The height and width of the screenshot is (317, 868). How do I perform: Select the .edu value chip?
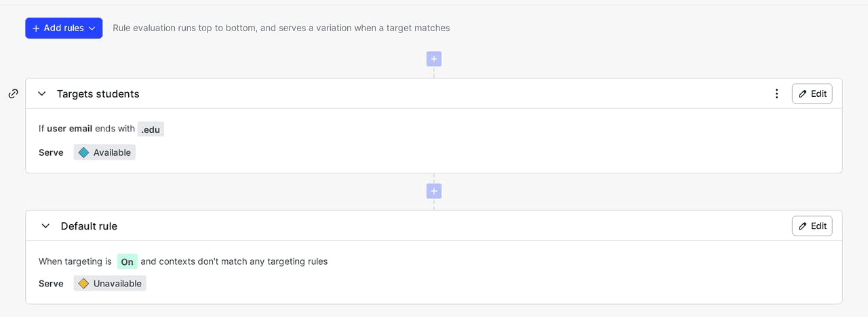151,129
